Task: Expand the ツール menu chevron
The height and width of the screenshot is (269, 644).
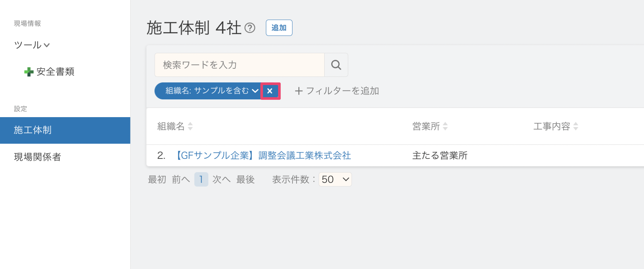Action: click(47, 45)
